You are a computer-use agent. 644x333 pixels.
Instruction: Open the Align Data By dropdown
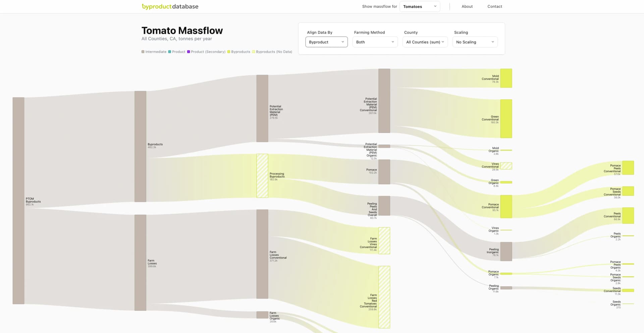(326, 42)
